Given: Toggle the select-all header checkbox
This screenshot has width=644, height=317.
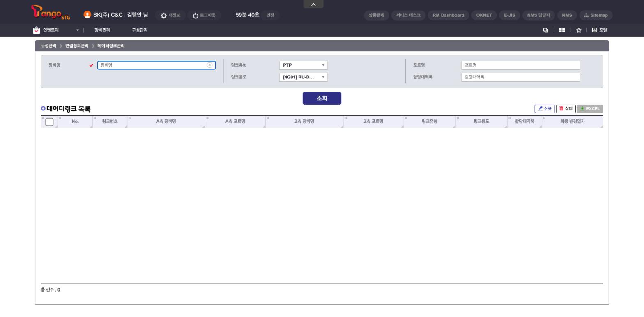Looking at the screenshot, I should 49,122.
